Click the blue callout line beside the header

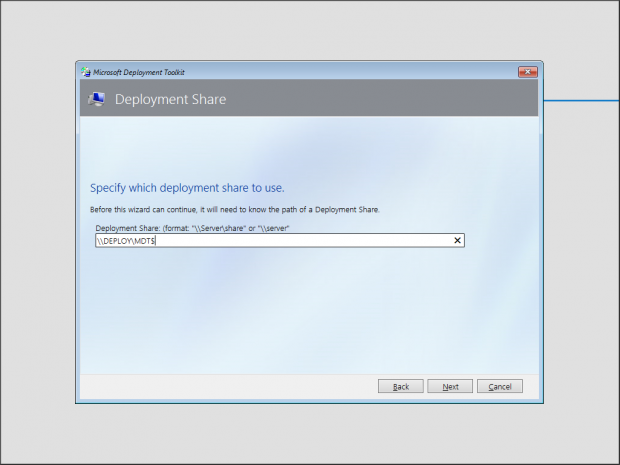(580, 101)
